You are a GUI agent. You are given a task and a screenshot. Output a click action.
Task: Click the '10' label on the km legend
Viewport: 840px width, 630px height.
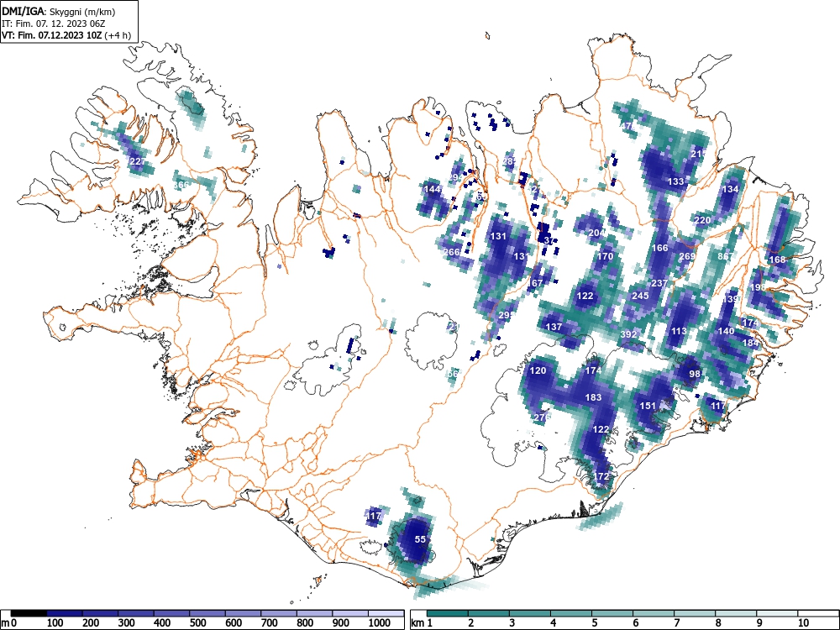803,623
